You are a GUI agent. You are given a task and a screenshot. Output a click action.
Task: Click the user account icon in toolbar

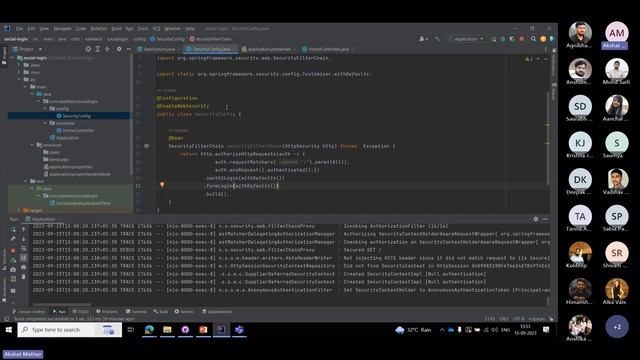423,39
